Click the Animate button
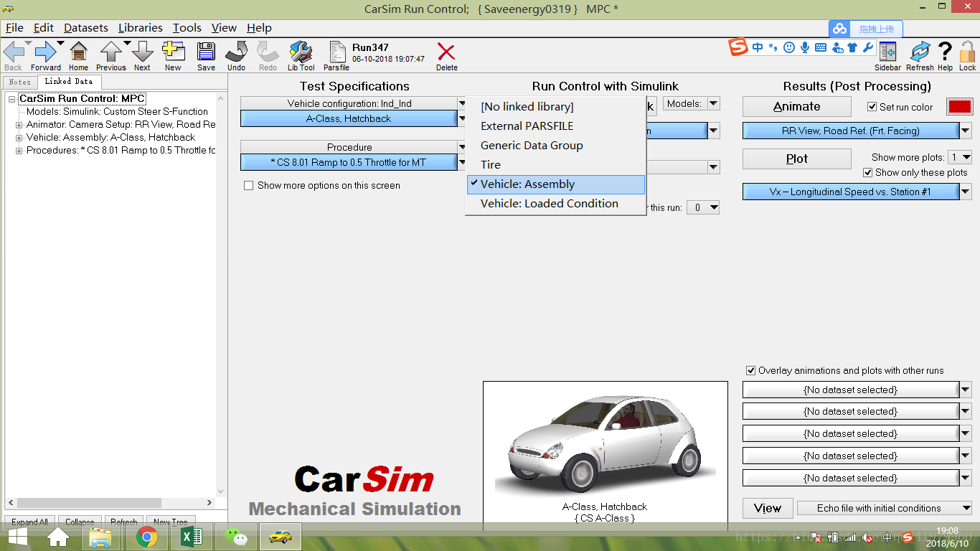The width and height of the screenshot is (980, 551). click(797, 106)
